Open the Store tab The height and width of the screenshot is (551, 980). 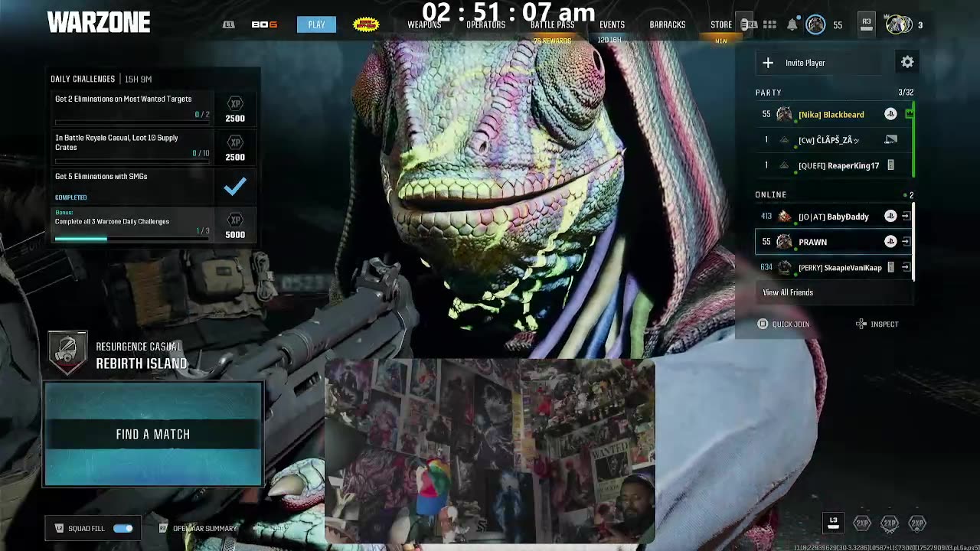point(721,25)
